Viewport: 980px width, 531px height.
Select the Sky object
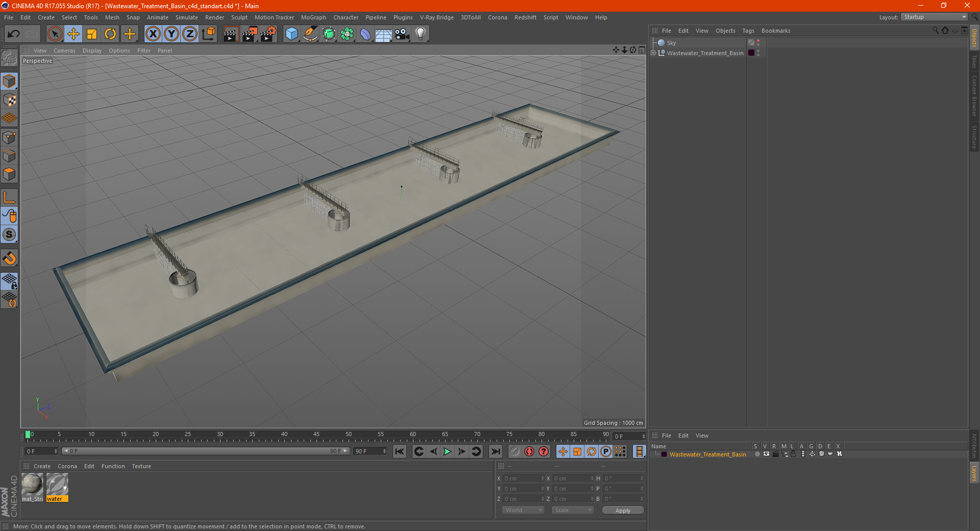tap(671, 43)
